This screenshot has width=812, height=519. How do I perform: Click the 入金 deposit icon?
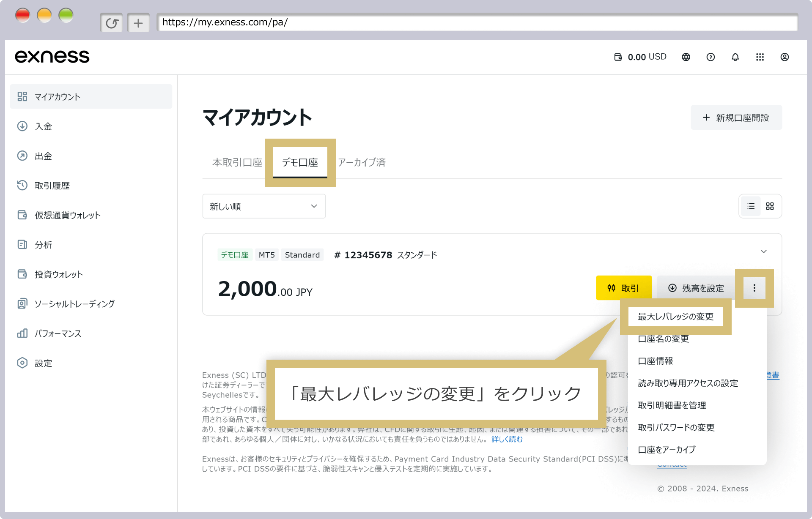[22, 126]
